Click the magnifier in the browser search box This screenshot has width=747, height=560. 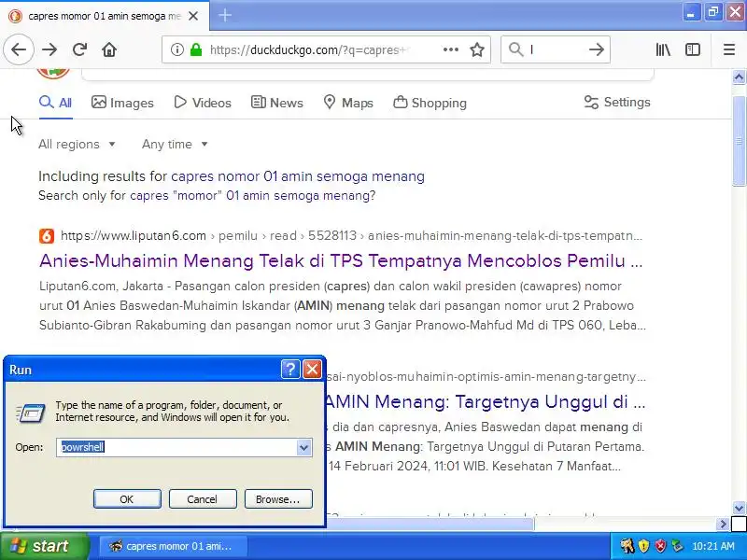(516, 49)
